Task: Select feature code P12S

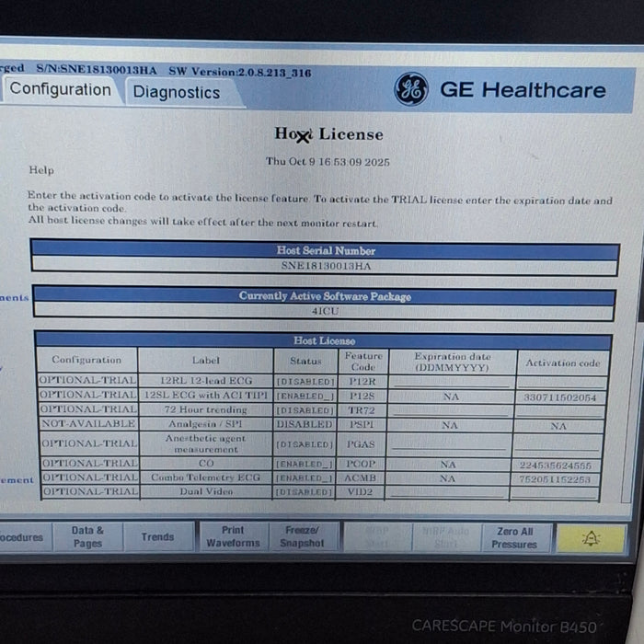Action: [x=362, y=396]
